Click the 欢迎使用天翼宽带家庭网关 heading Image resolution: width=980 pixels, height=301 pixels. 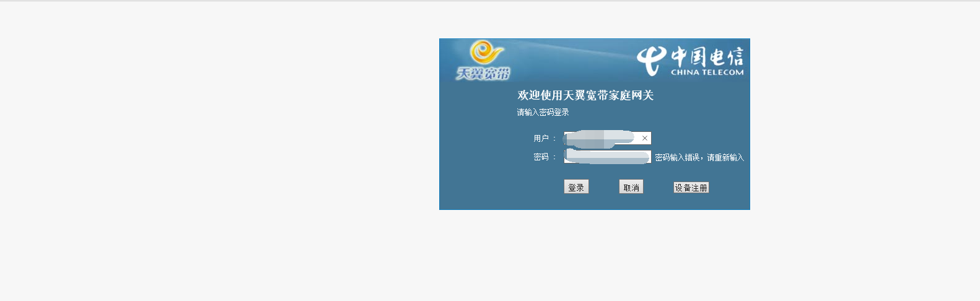tap(585, 95)
